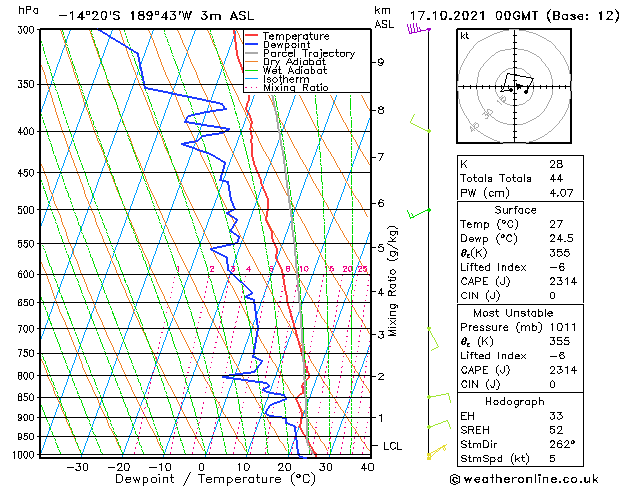Click the Surface CAPE (J) value 2314
Image resolution: width=629 pixels, height=486 pixels.
point(563,281)
